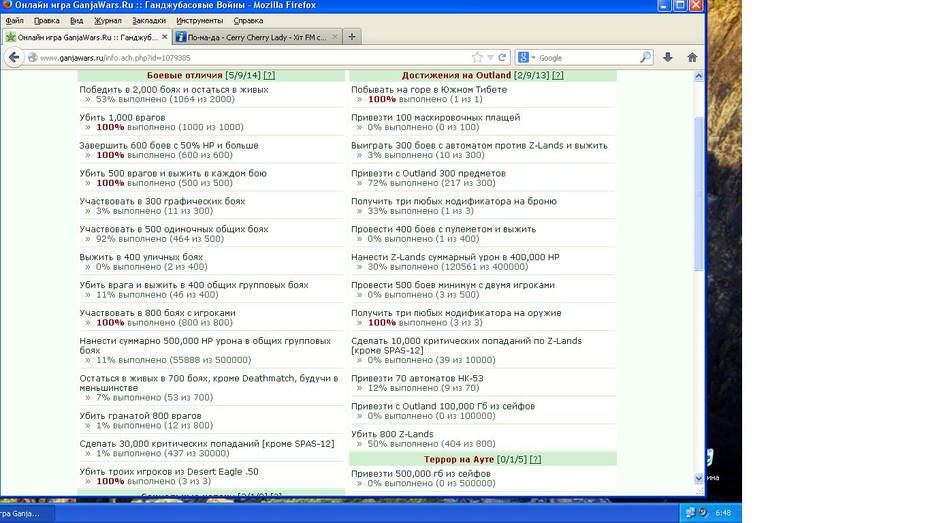The width and height of the screenshot is (930, 523).
Task: Switch to the Cerry Cherry Lady tab
Action: point(257,37)
